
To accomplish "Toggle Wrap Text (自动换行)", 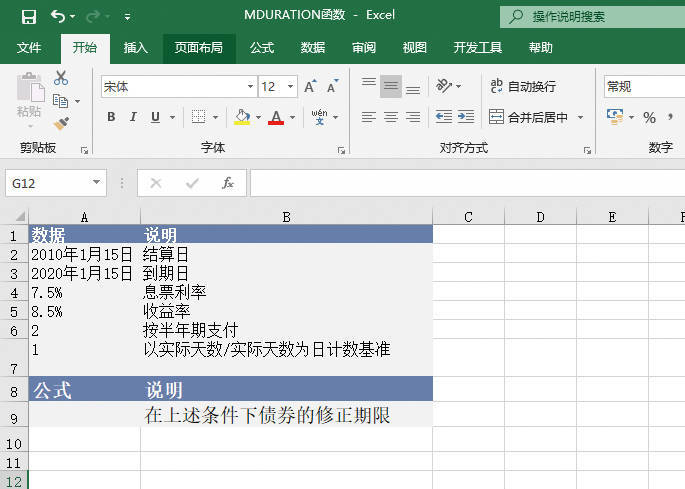I will tap(523, 87).
